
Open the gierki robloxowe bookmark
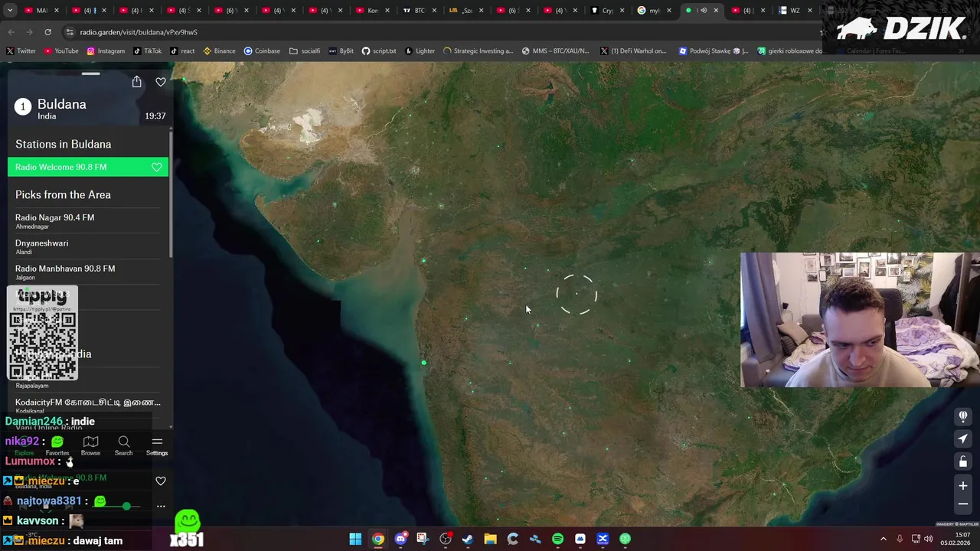click(x=790, y=51)
